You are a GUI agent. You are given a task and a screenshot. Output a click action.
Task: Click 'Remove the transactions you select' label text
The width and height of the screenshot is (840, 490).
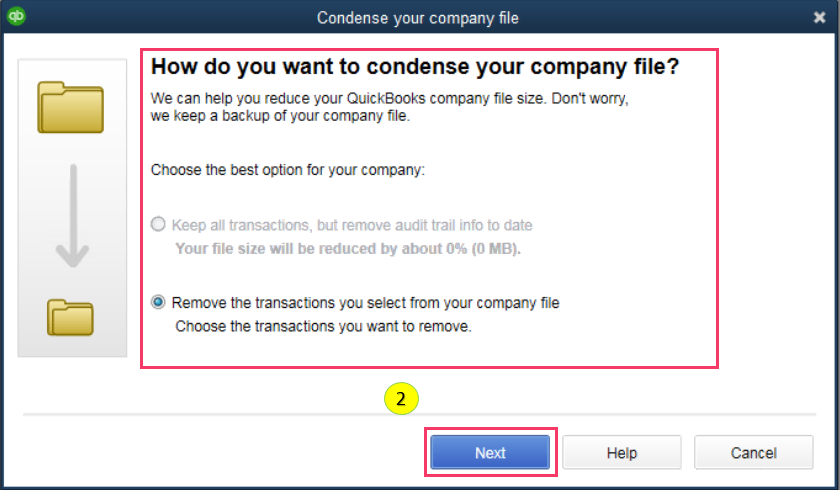click(x=365, y=302)
